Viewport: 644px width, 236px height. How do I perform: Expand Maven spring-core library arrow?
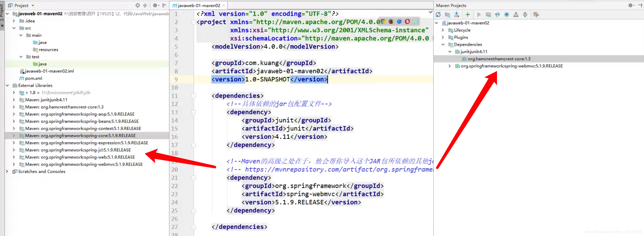click(14, 136)
